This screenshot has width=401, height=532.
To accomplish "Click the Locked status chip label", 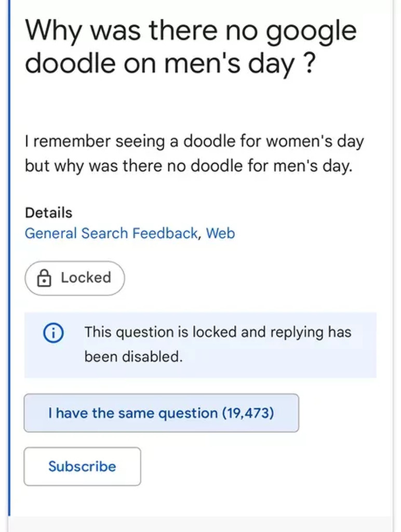I will tap(86, 278).
